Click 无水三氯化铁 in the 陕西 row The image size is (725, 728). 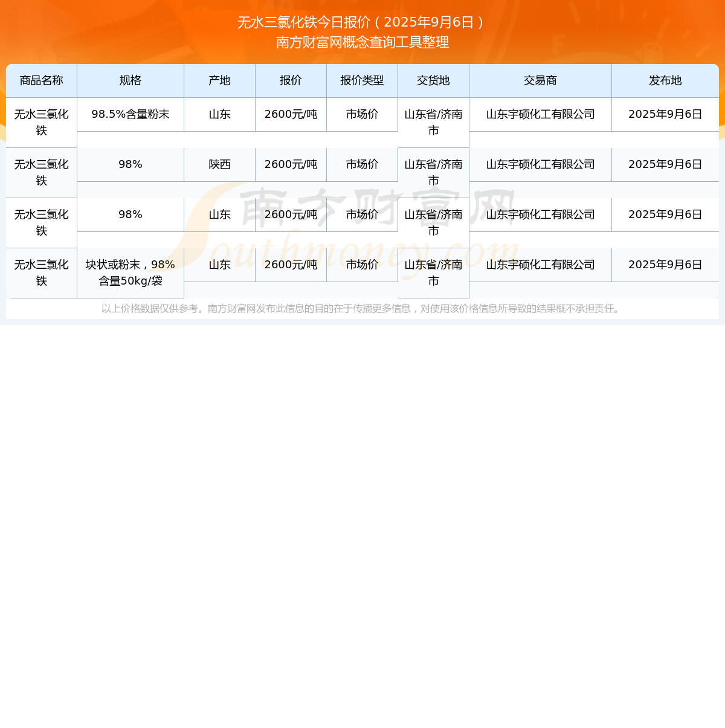tap(42, 173)
